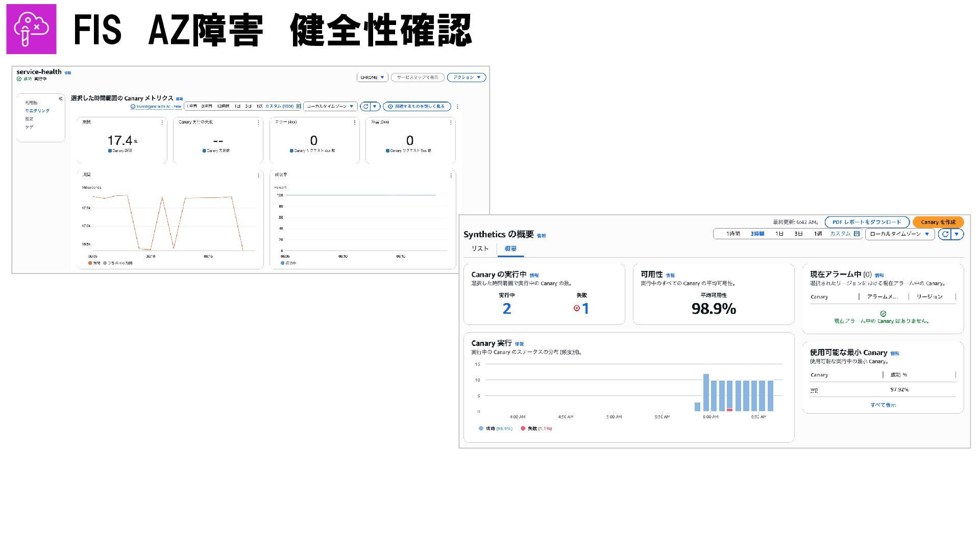Refresh the service-health Canary metrics
The height and width of the screenshot is (551, 980).
365,107
